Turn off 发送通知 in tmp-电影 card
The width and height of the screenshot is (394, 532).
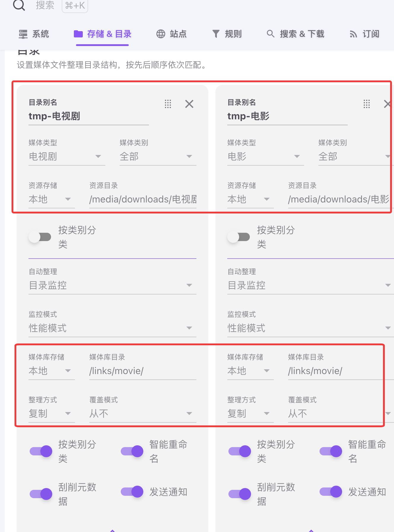pyautogui.click(x=331, y=492)
